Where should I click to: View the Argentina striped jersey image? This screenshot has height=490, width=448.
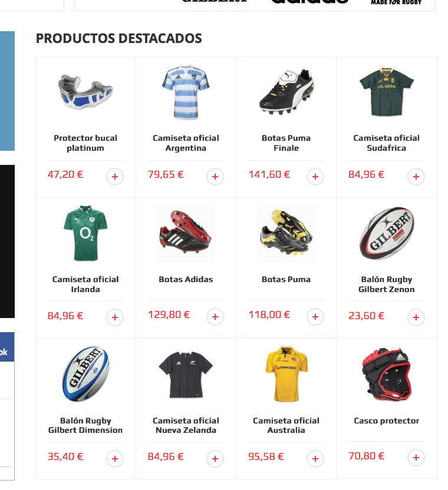(x=186, y=92)
